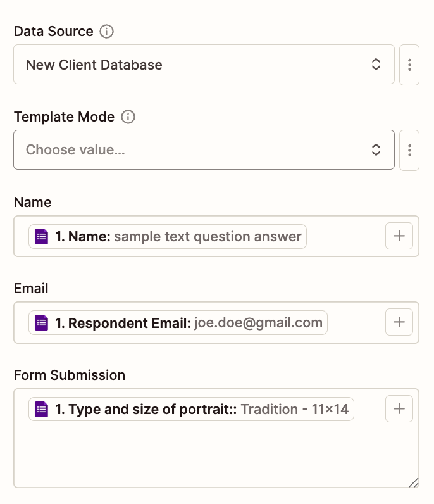Click the Template Mode info icon
434x504 pixels.
(128, 117)
